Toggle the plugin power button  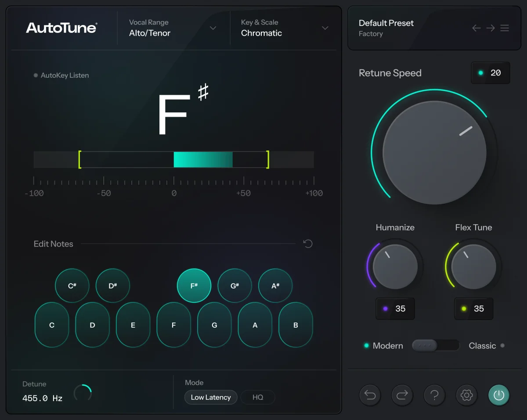pyautogui.click(x=499, y=395)
